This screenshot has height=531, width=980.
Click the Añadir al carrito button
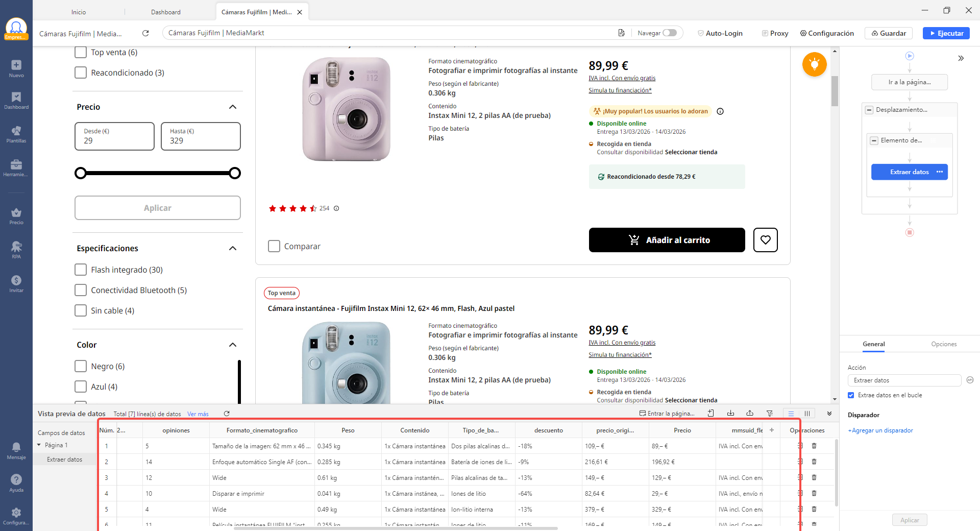[x=667, y=240]
